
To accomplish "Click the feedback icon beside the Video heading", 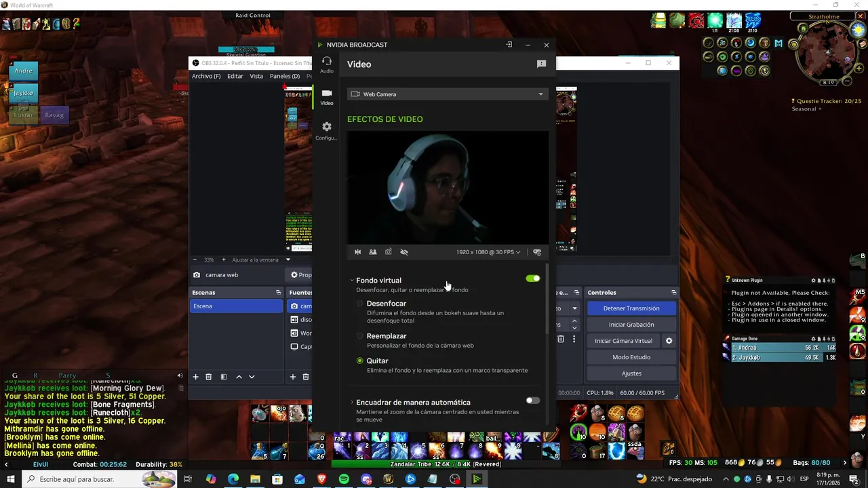I will tap(541, 64).
